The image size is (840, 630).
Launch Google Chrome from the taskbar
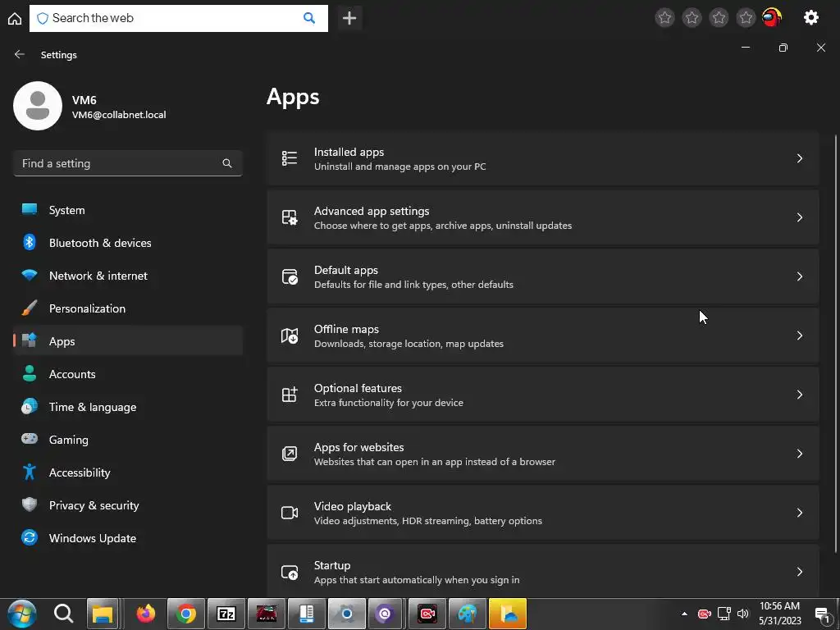tap(186, 614)
